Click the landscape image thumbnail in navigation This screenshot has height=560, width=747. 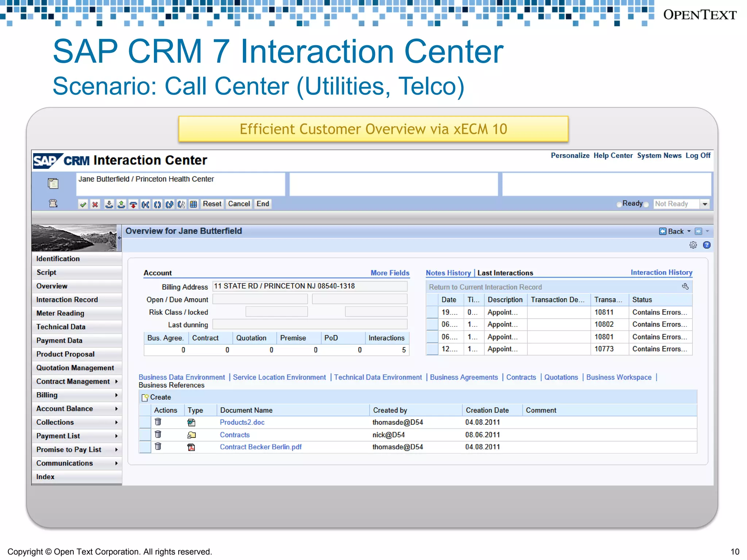[74, 238]
